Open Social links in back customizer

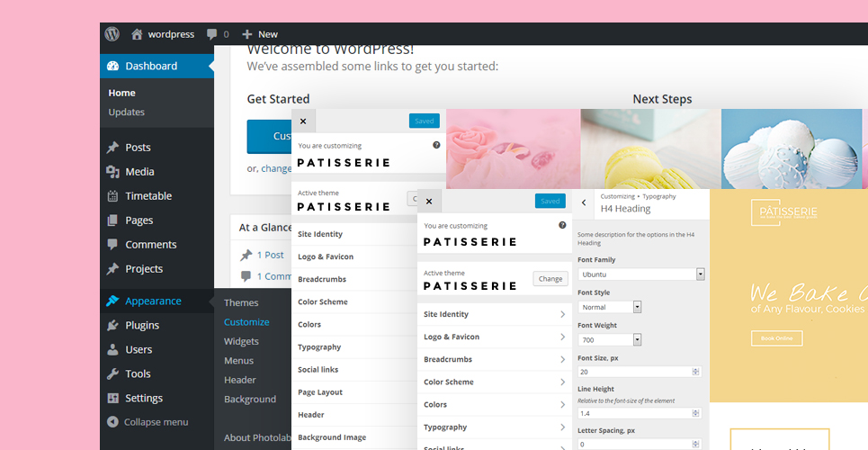354,370
